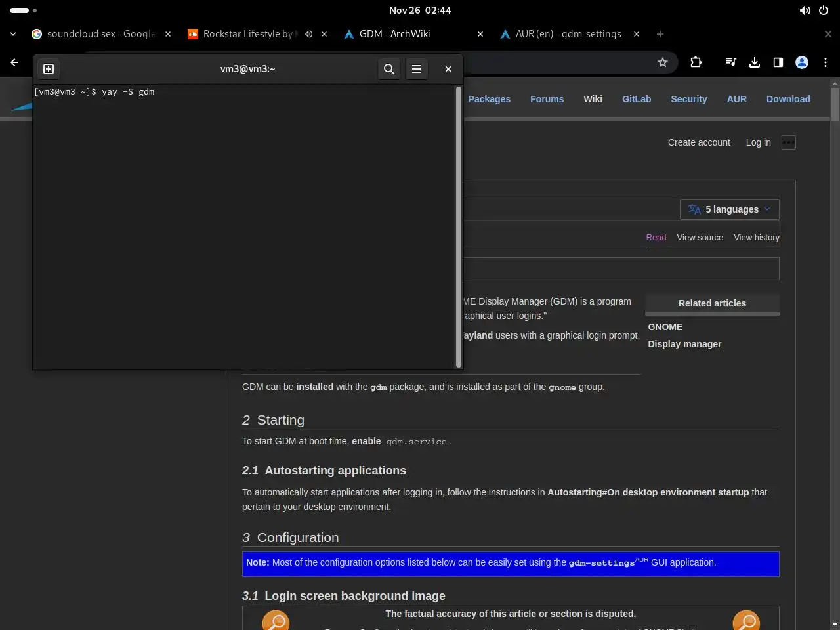Click Log in link

coord(759,142)
